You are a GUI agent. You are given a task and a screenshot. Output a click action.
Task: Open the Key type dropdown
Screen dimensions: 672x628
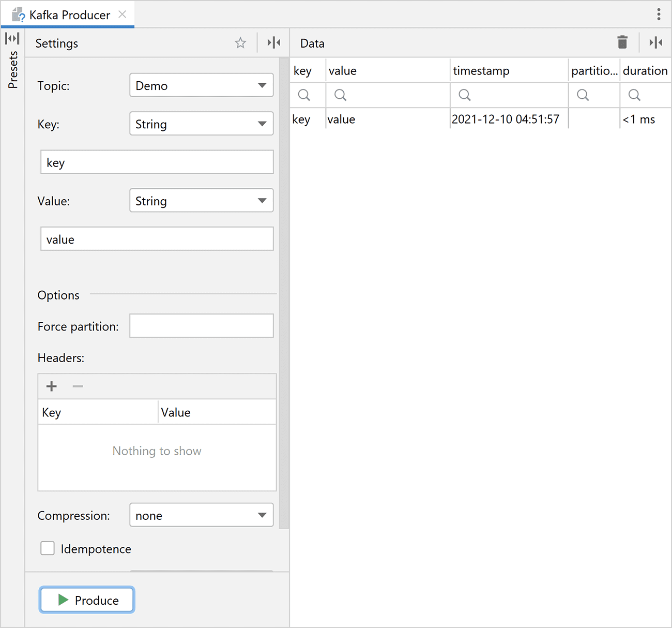(202, 124)
